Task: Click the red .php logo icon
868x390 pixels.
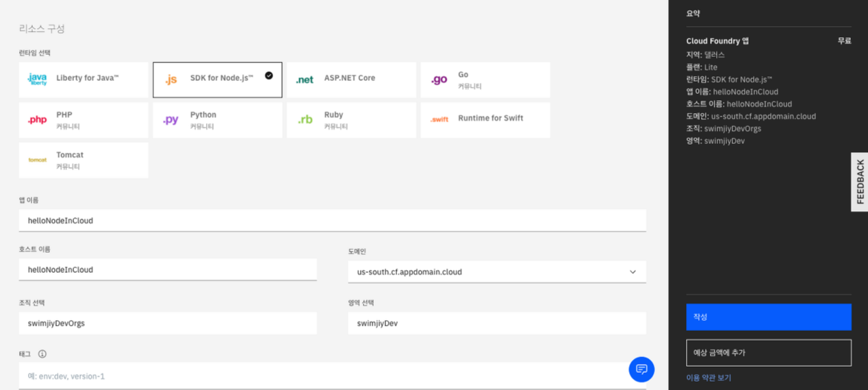Action: tap(37, 120)
